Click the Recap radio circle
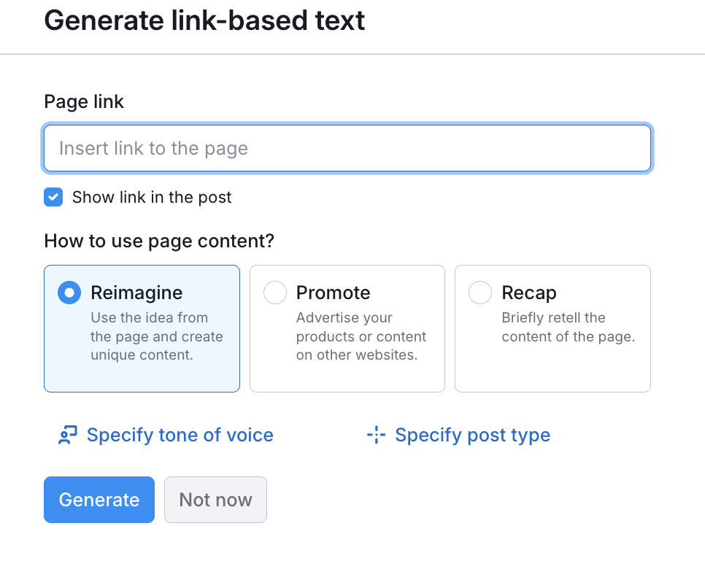Viewport: 705px width, 588px height. coord(480,293)
